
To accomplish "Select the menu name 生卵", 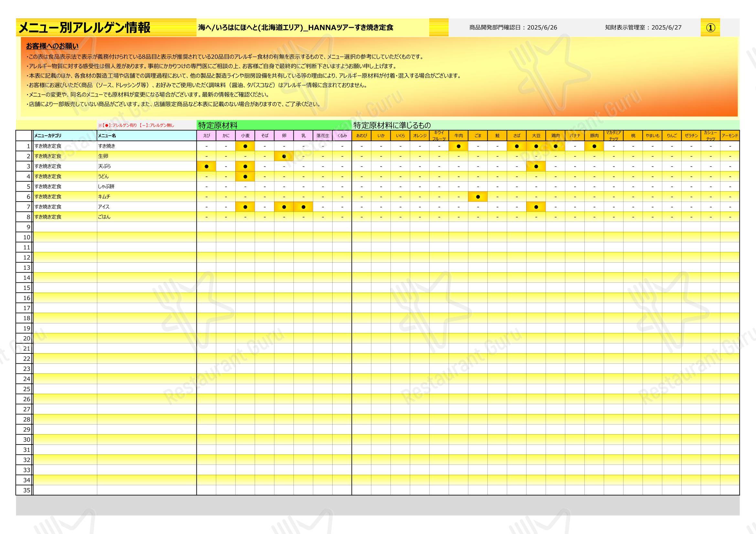I will coord(103,156).
